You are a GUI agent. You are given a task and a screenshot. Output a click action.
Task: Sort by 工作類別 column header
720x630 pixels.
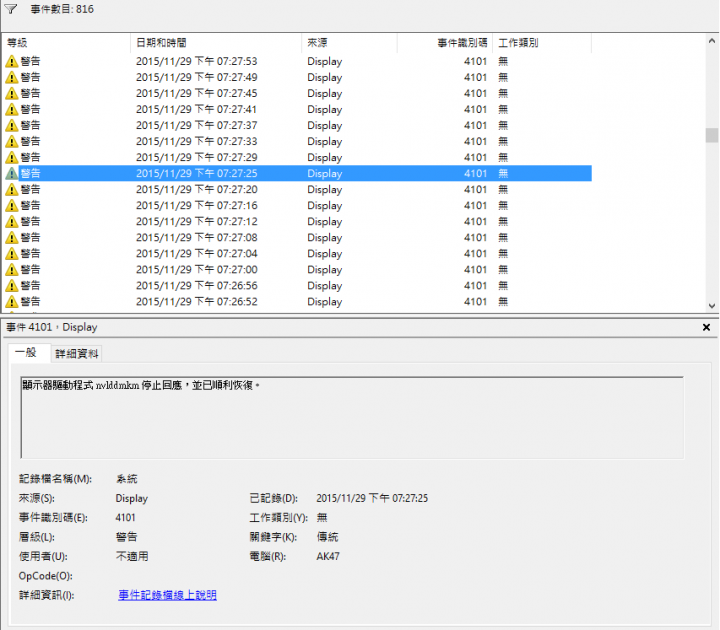[542, 43]
